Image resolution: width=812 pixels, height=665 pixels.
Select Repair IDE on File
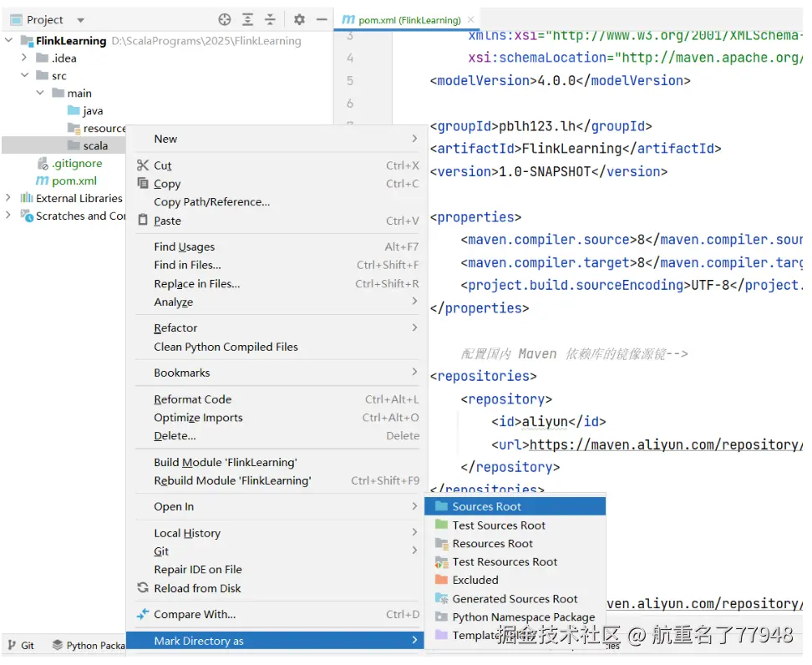277,569
